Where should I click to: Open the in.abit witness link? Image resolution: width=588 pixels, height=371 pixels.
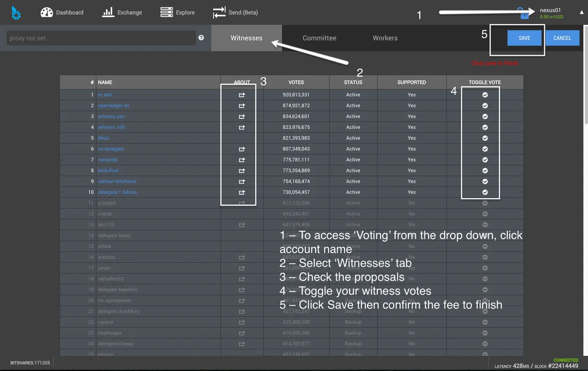105,95
